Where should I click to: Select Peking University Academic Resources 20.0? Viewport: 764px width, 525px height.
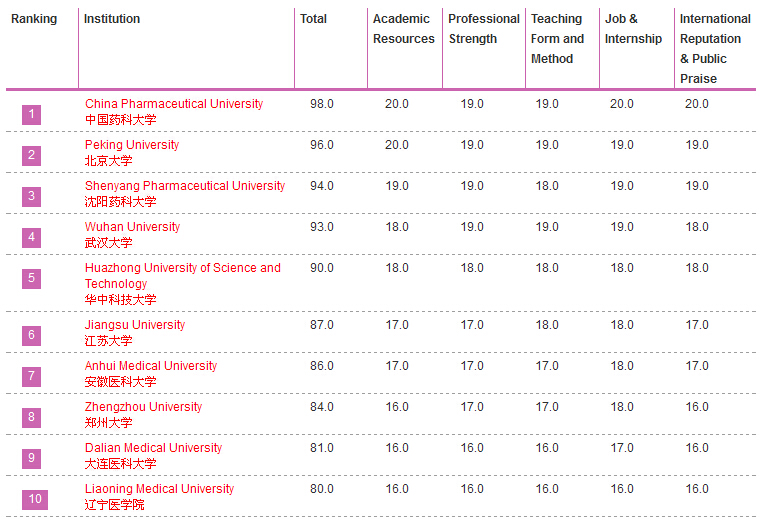point(397,145)
